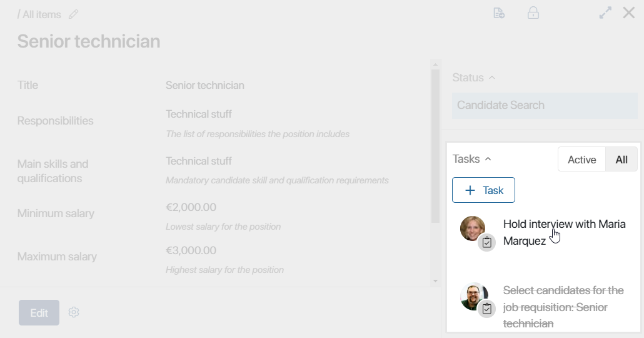Screen dimensions: 644x338
Task: Click the document export icon in the header
Action: (x=499, y=13)
